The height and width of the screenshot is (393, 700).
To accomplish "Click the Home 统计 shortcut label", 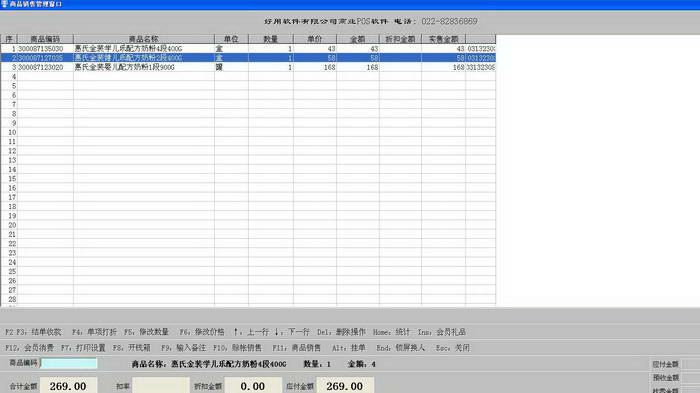I will [391, 332].
